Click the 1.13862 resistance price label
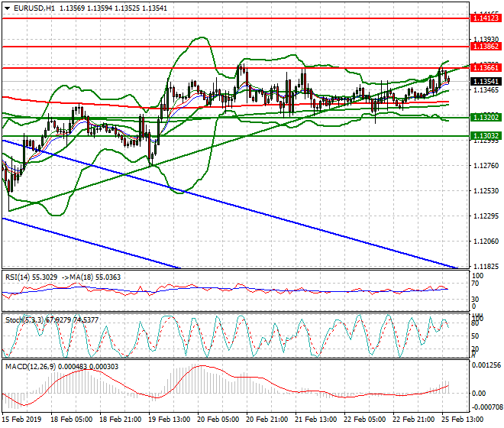The height and width of the screenshot is (428, 504). point(486,47)
